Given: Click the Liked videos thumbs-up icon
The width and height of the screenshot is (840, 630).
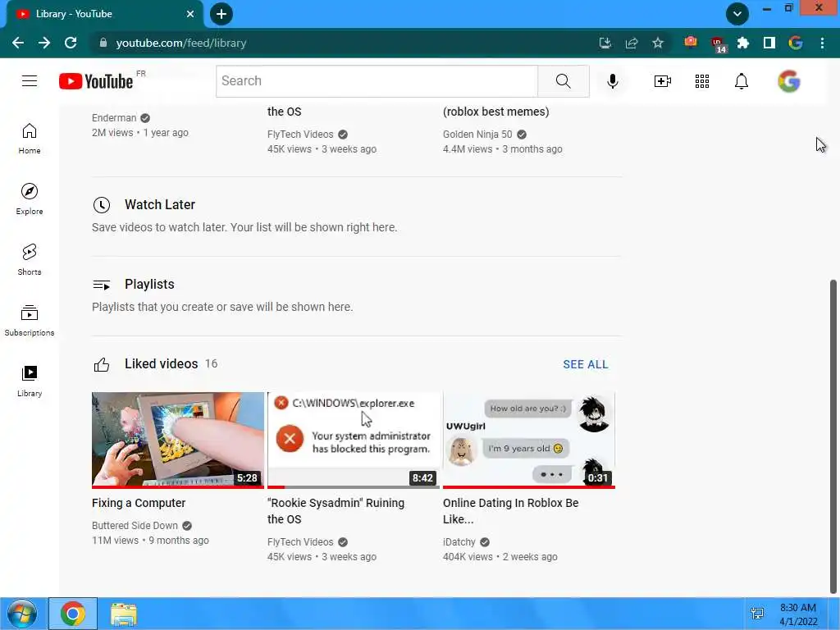Looking at the screenshot, I should tap(101, 364).
